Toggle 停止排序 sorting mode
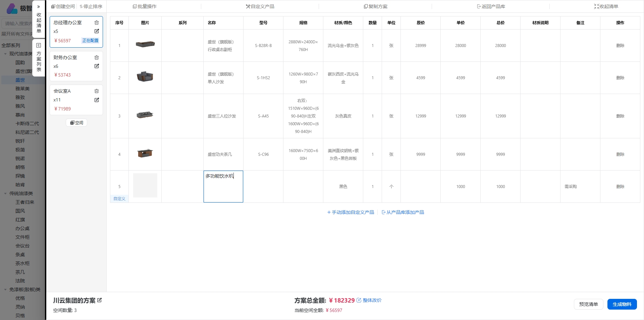 pos(91,6)
